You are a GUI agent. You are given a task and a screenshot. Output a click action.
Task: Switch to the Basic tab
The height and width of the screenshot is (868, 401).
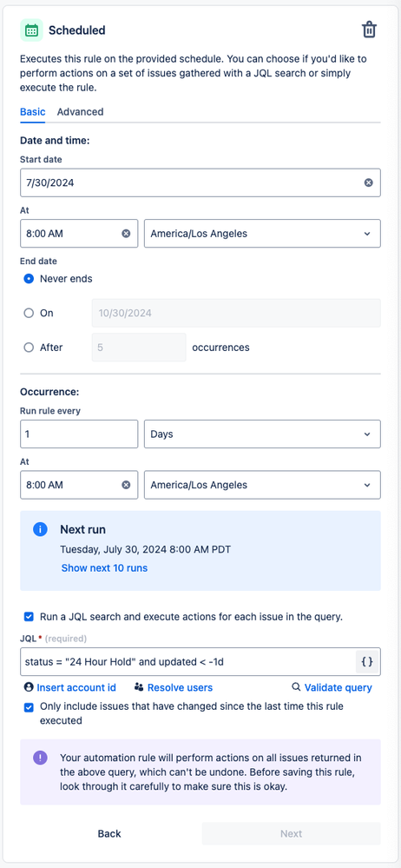[x=33, y=112]
